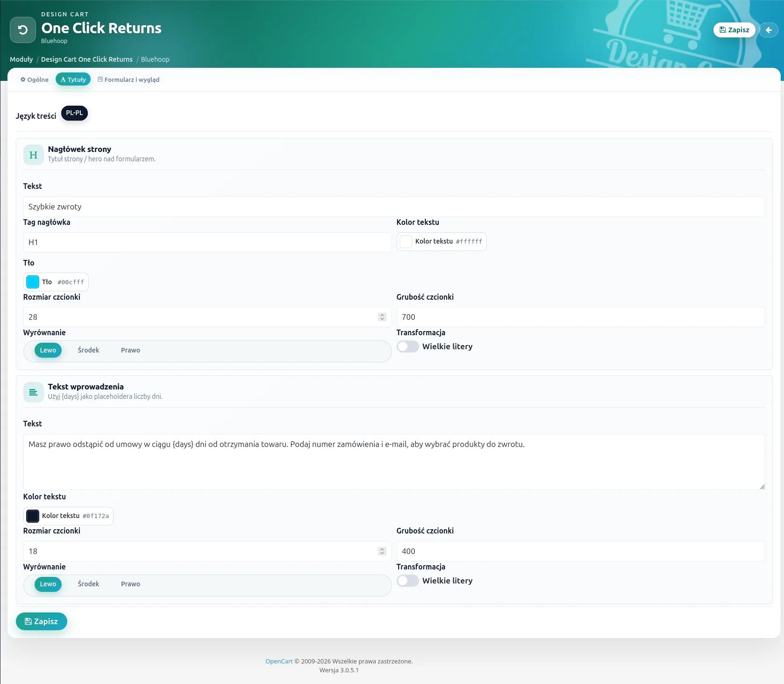784x684 pixels.
Task: Click the textarea resize handle corner
Action: pyautogui.click(x=762, y=487)
